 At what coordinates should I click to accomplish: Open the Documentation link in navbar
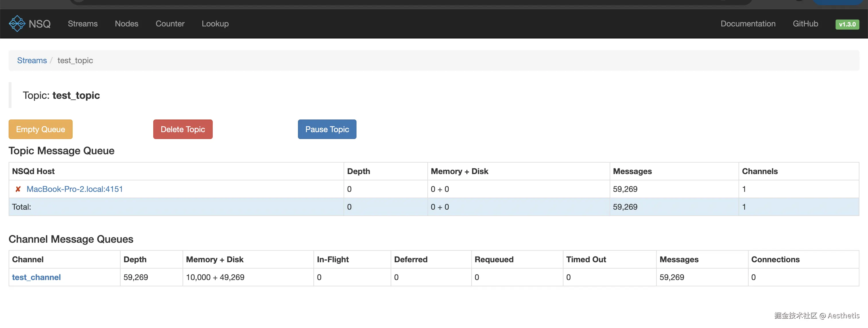[x=748, y=24]
